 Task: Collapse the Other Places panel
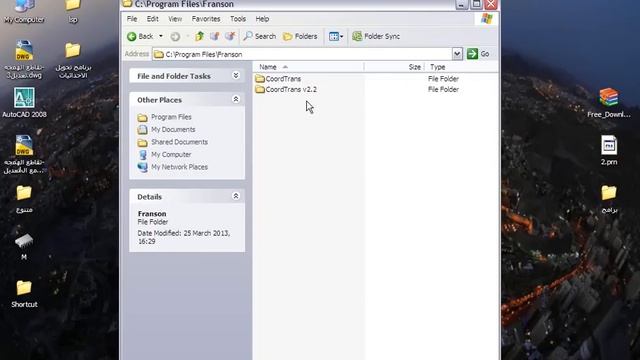coord(236,99)
